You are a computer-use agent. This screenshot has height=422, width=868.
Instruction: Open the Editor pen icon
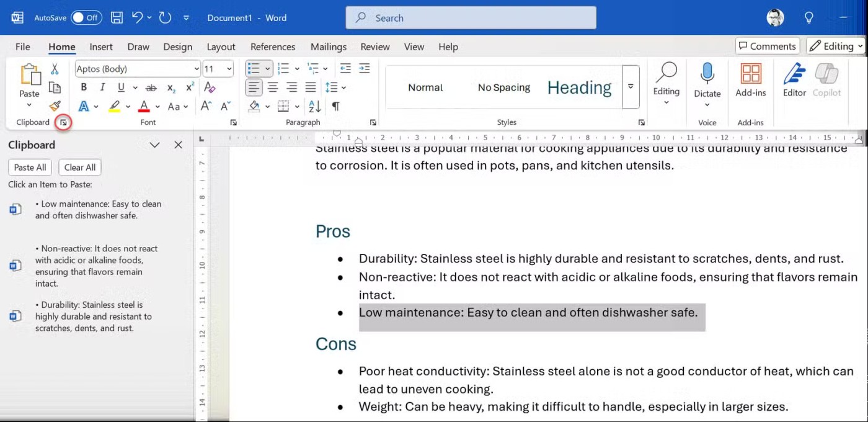(794, 74)
